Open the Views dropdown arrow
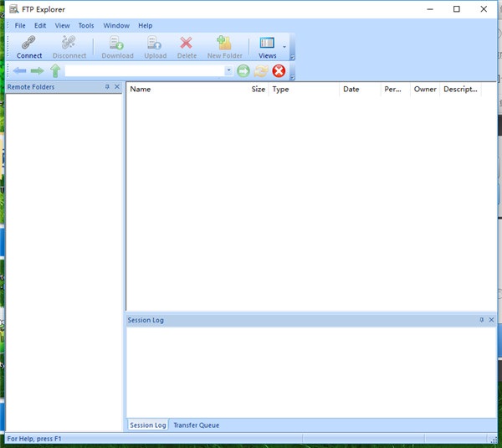The image size is (502, 448). [284, 47]
